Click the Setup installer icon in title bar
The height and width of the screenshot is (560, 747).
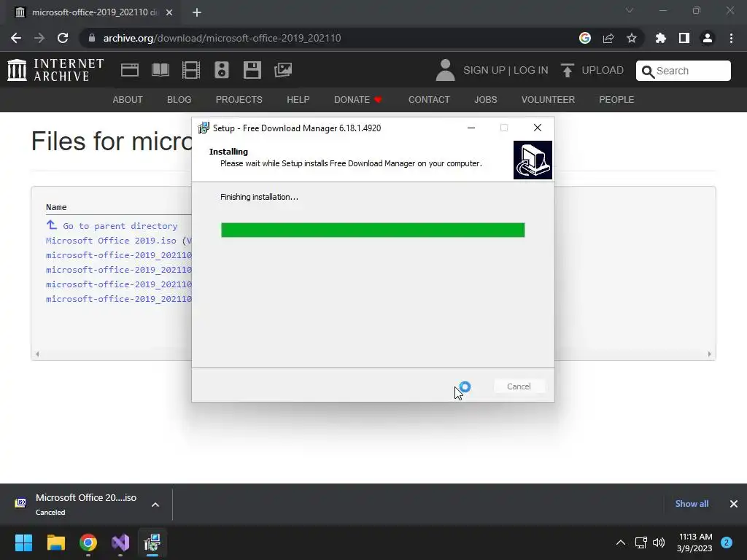pyautogui.click(x=204, y=128)
